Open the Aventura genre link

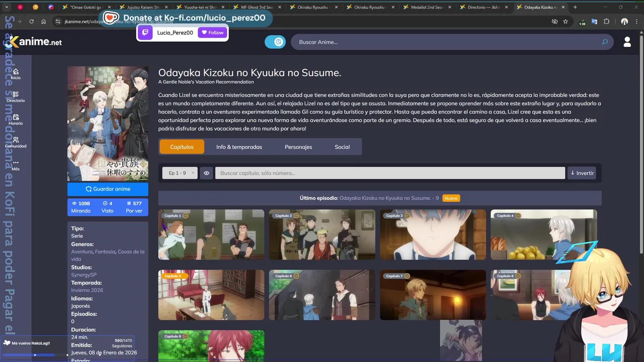pyautogui.click(x=82, y=251)
